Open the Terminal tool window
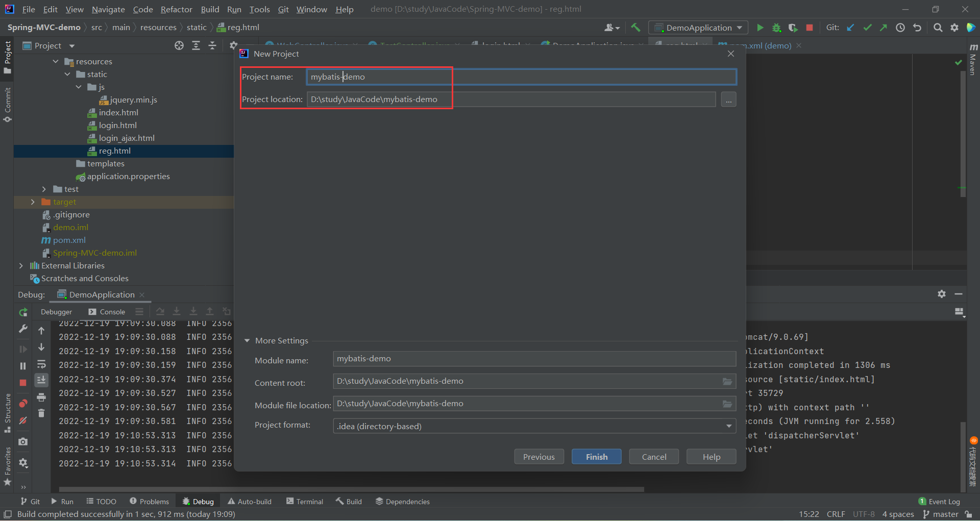The height and width of the screenshot is (521, 980). (305, 502)
